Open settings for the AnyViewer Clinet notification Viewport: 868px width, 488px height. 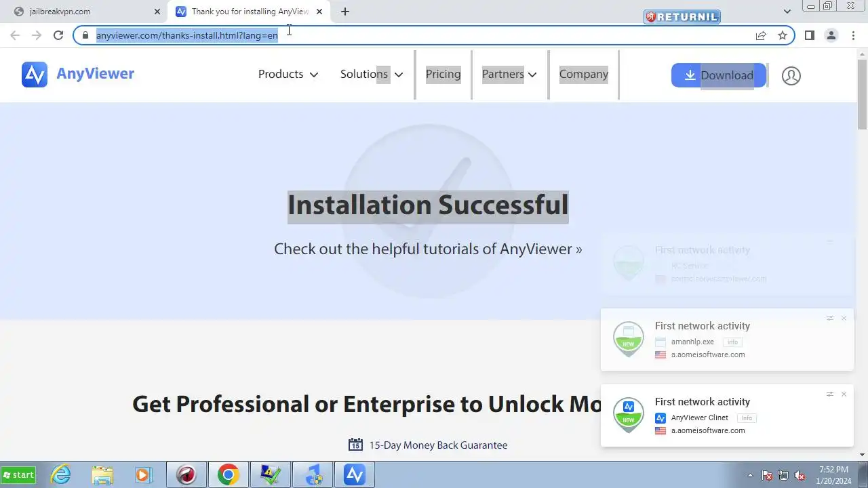(829, 394)
